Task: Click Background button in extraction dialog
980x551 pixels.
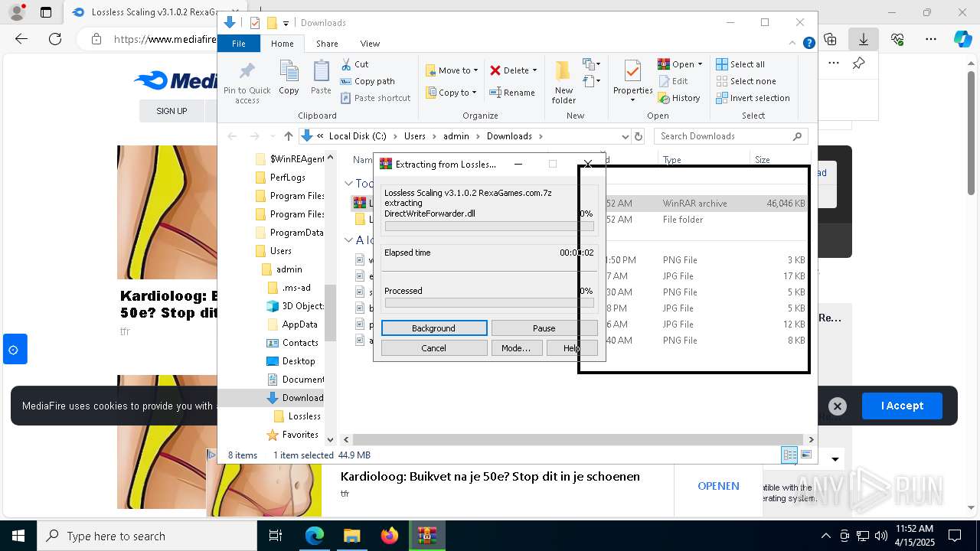Action: tap(433, 328)
